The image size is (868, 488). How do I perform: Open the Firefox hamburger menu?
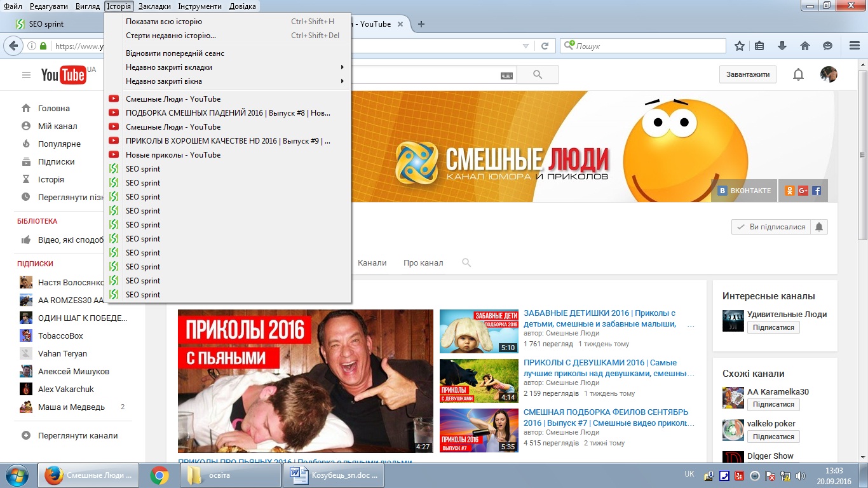pos(855,46)
